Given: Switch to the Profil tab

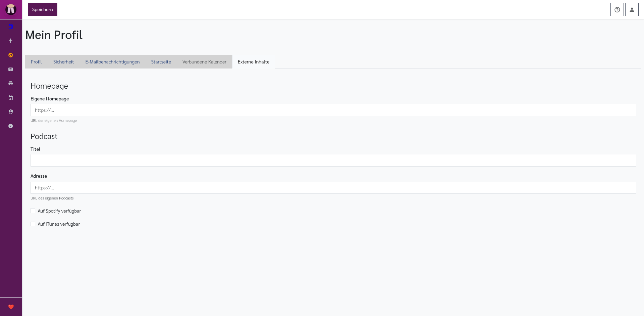Looking at the screenshot, I should point(36,62).
